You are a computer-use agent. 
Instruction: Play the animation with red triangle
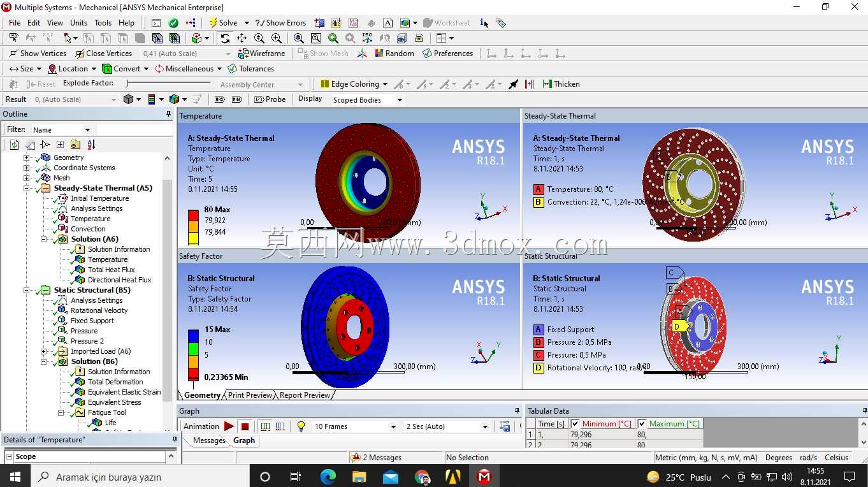[229, 426]
